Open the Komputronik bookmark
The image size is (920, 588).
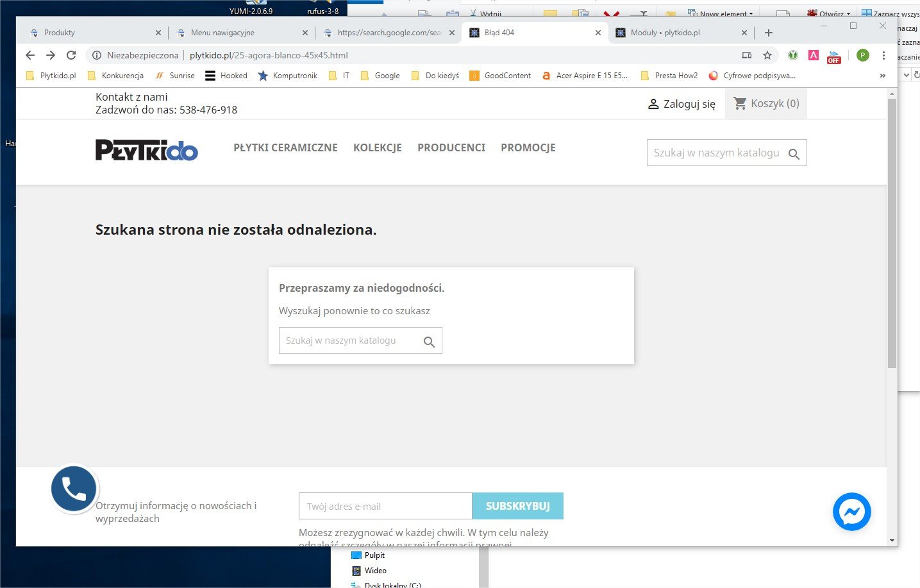[287, 76]
